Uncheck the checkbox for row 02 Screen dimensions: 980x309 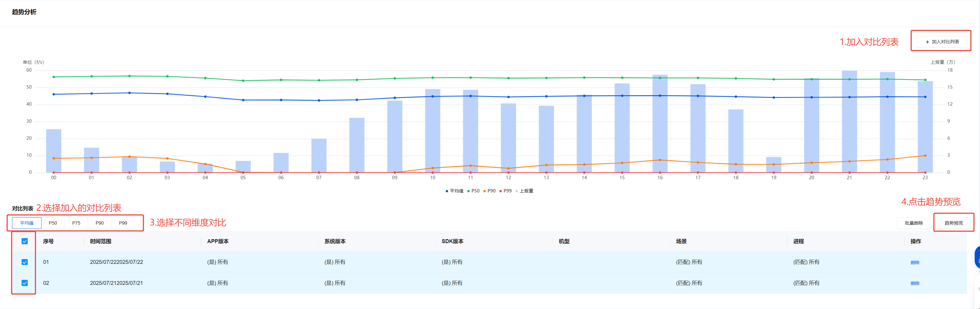point(25,283)
